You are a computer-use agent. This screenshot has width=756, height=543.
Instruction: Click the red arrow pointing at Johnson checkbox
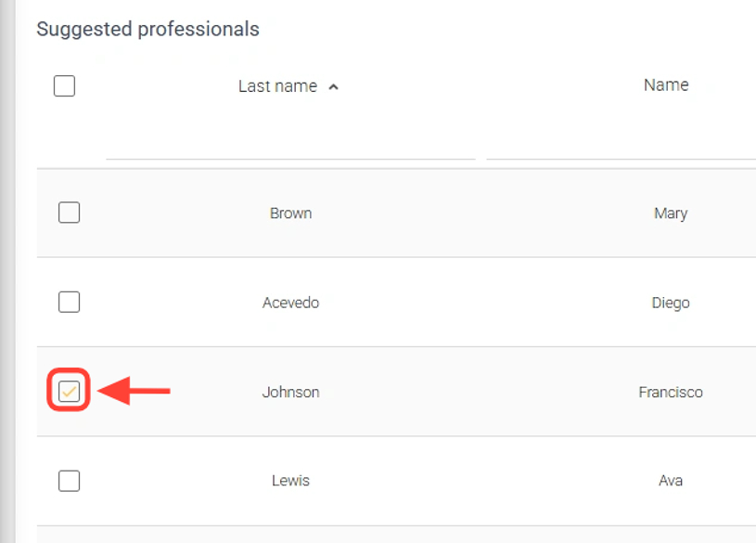(134, 392)
